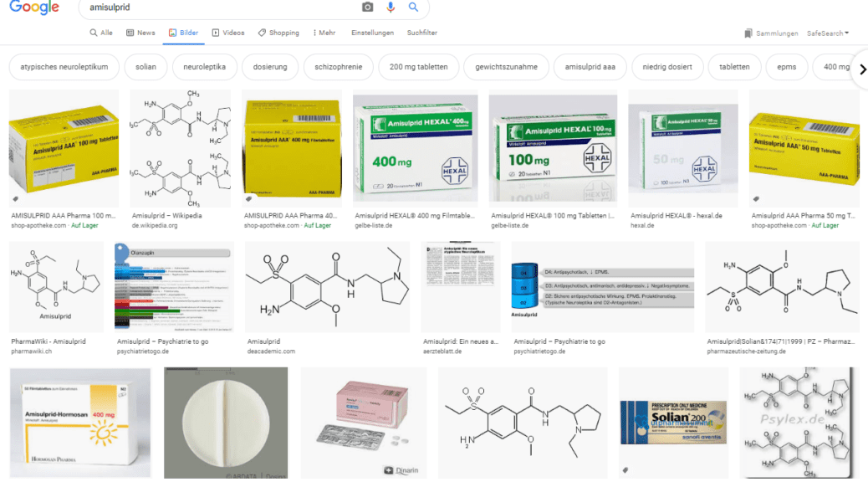Screen dimensions: 868x482
Task: Select the 'neuroleptika' suggestion chip
Action: pyautogui.click(x=204, y=67)
